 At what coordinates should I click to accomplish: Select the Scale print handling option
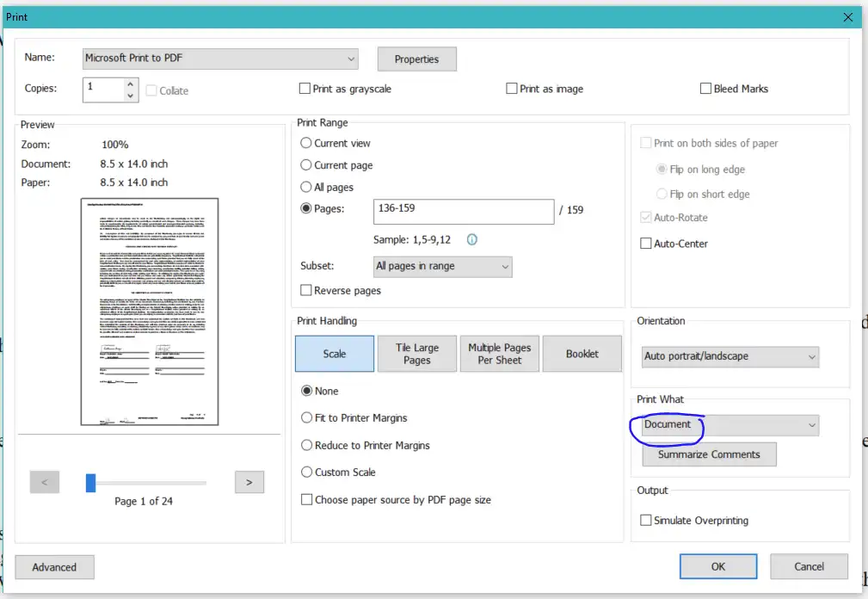(x=334, y=353)
